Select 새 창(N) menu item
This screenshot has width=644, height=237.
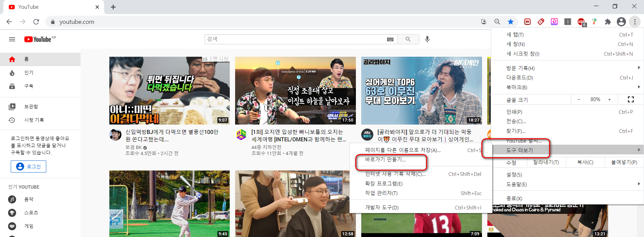(568, 44)
